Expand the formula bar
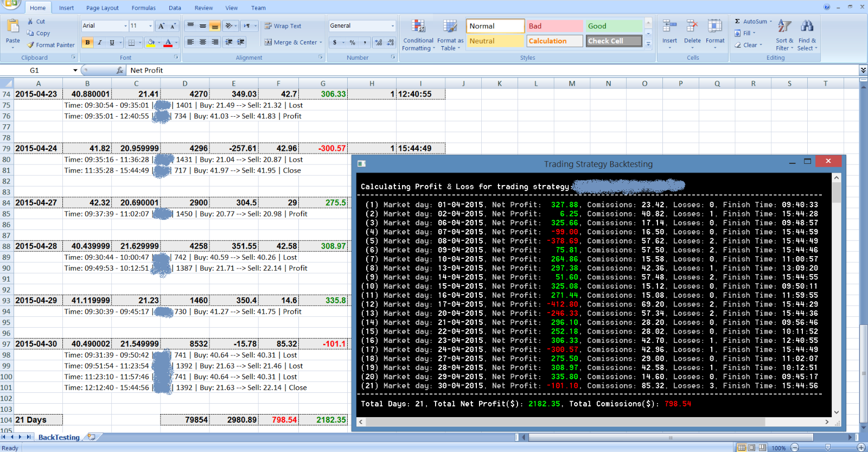The image size is (868, 452). click(863, 71)
